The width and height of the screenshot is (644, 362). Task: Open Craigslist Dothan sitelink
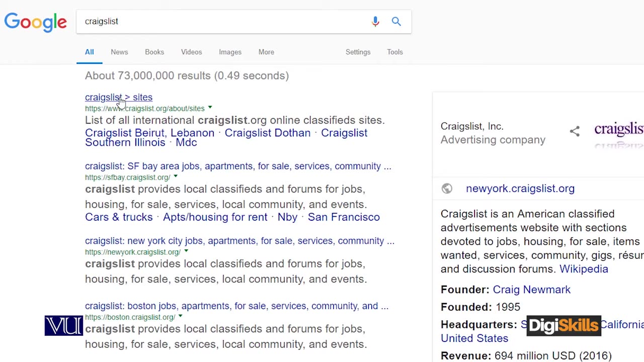click(x=268, y=133)
